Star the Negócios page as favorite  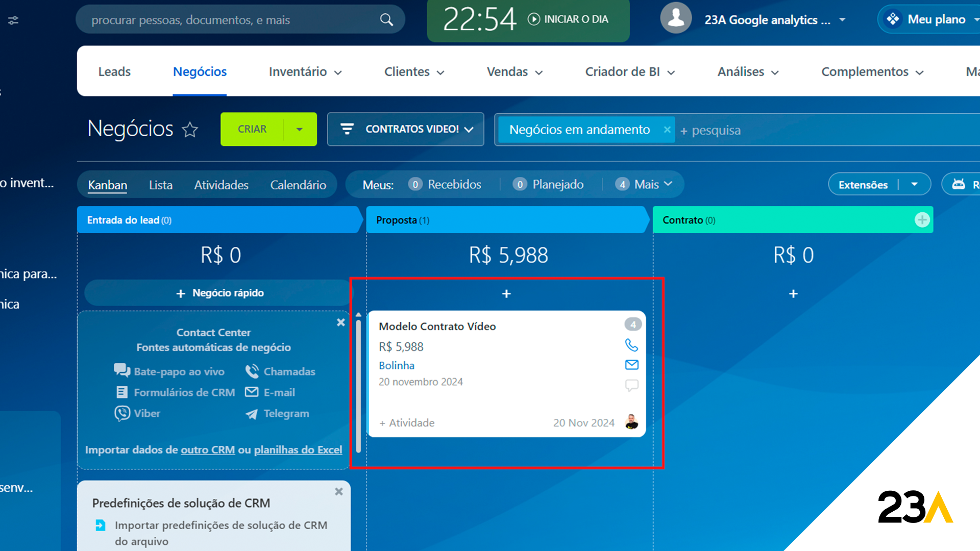(x=190, y=130)
